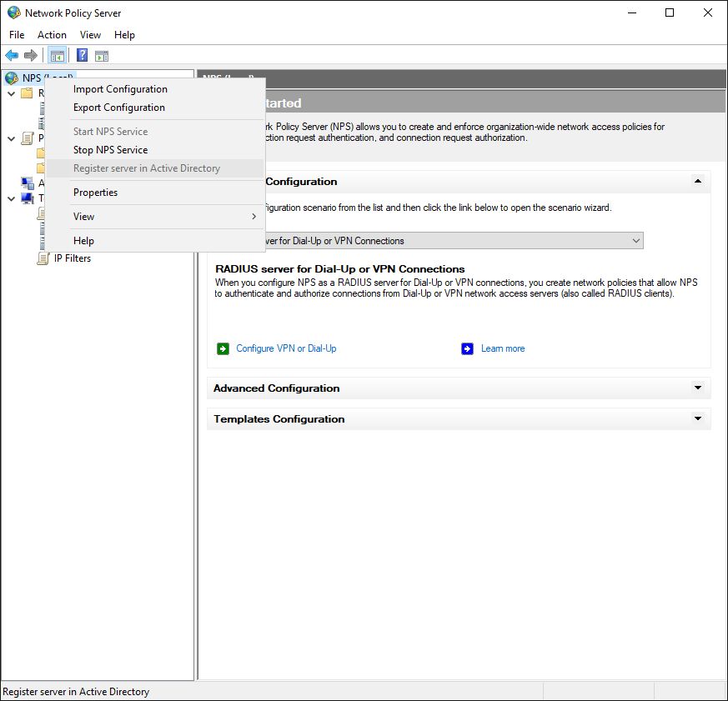Collapse the tree node starting with R
728x701 pixels.
(x=12, y=93)
